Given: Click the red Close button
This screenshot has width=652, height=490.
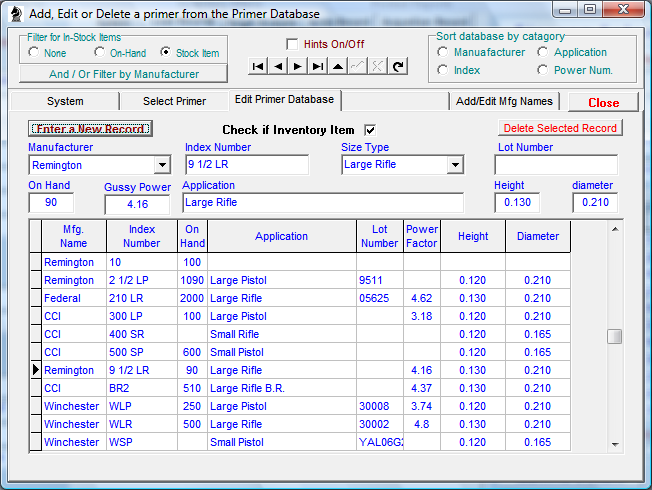Looking at the screenshot, I should click(x=603, y=102).
